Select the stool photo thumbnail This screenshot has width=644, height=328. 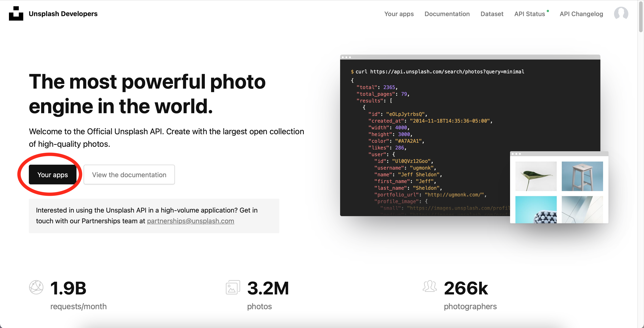pos(582,176)
